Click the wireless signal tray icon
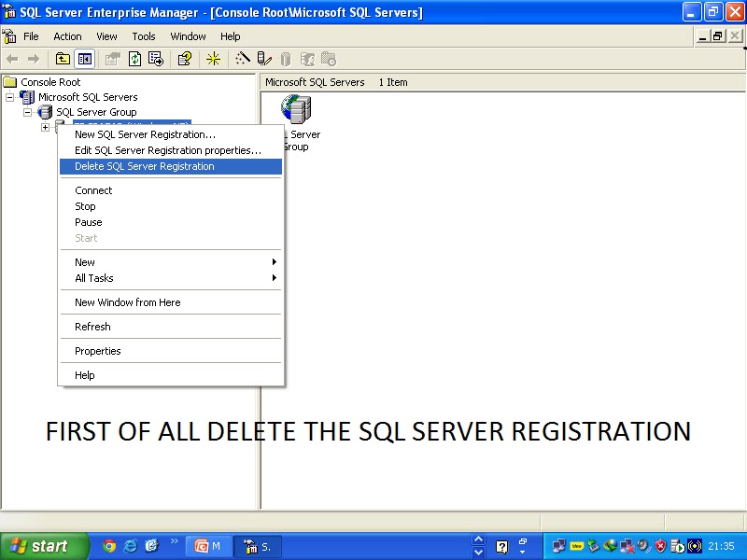This screenshot has height=560, width=747. tap(695, 546)
